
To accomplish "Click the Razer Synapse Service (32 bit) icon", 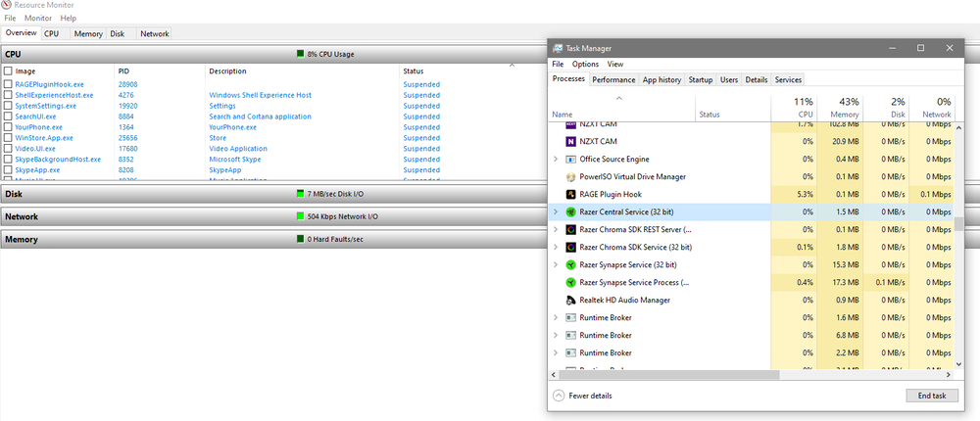I will 570,265.
